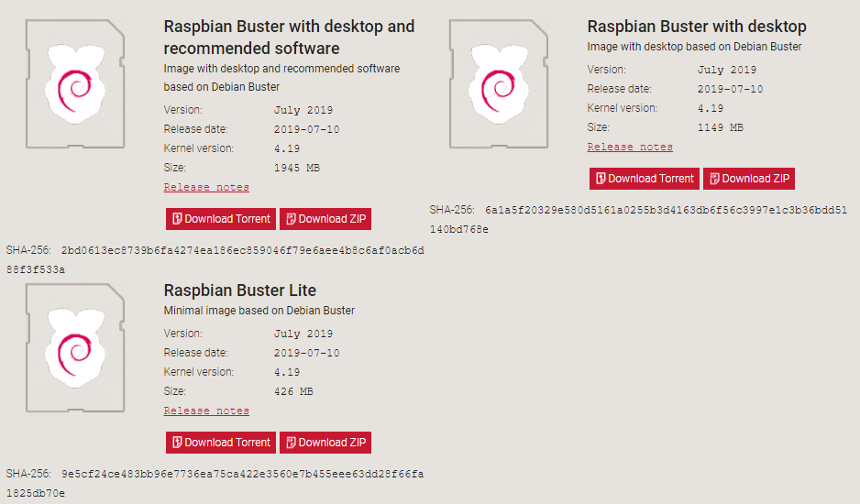Click the SHA-256 hash starting with 6a1a5f20329

[x=638, y=219]
